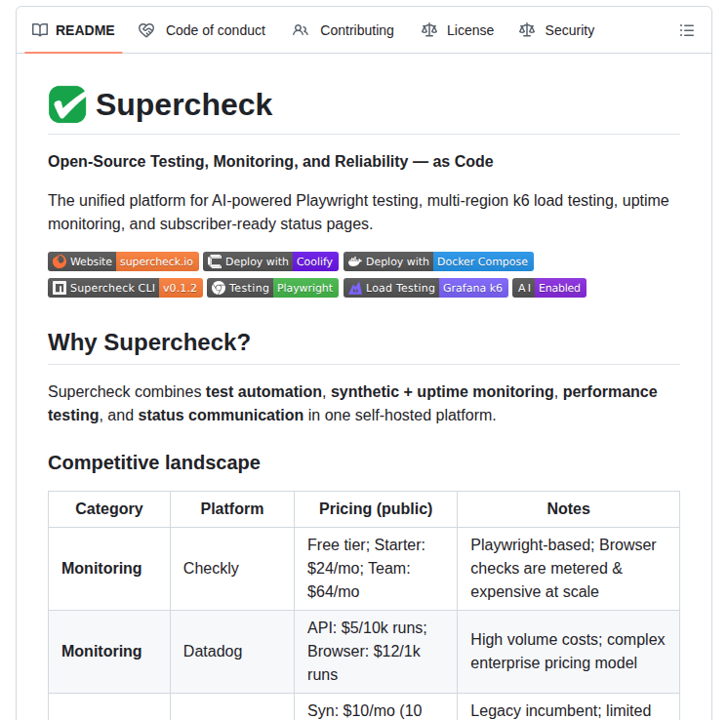
Task: Click the Datadog platform cell
Action: coord(232,652)
